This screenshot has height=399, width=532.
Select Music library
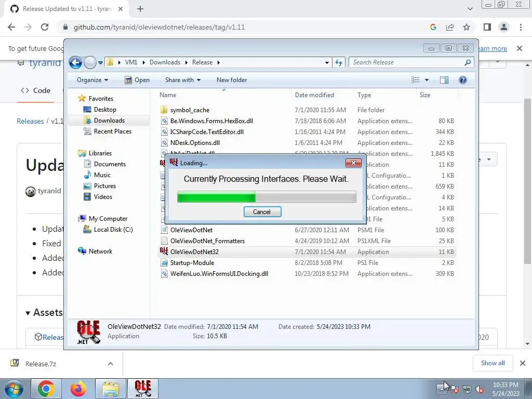point(102,175)
